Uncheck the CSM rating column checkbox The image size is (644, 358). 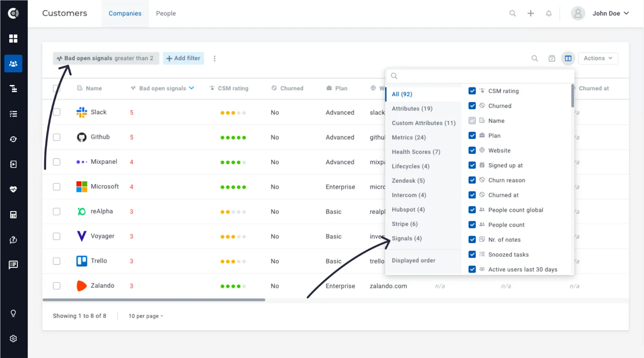pyautogui.click(x=472, y=91)
